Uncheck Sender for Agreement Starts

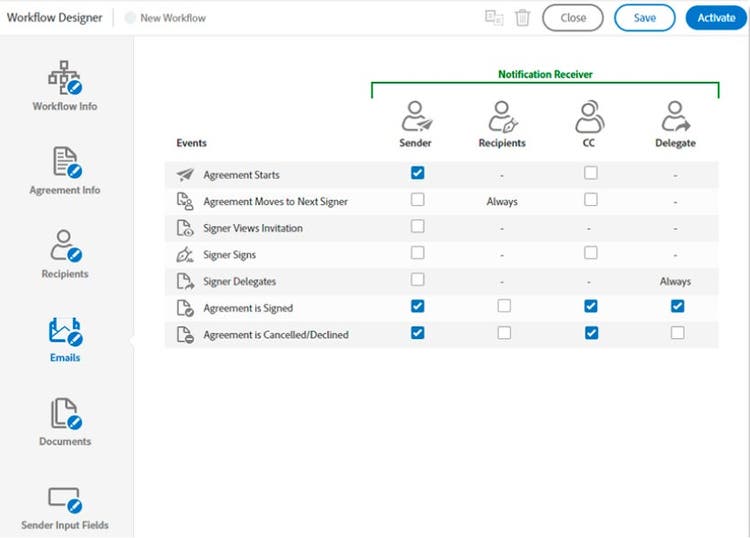pyautogui.click(x=417, y=173)
